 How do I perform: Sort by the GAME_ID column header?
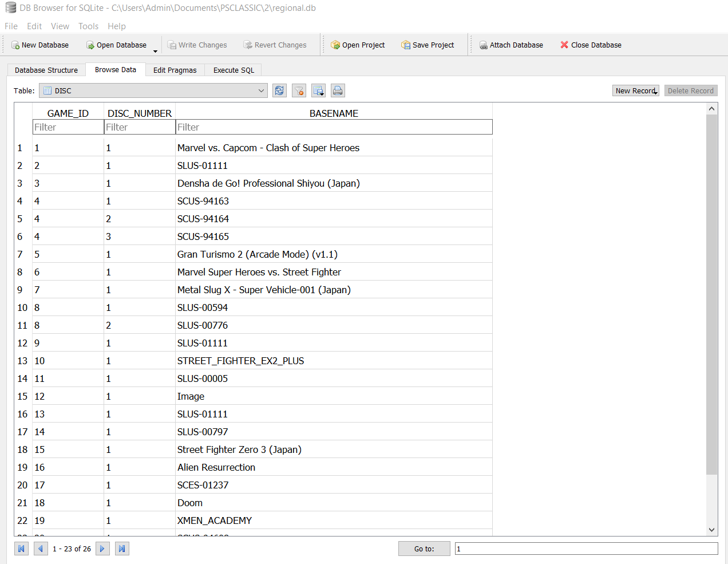(68, 113)
